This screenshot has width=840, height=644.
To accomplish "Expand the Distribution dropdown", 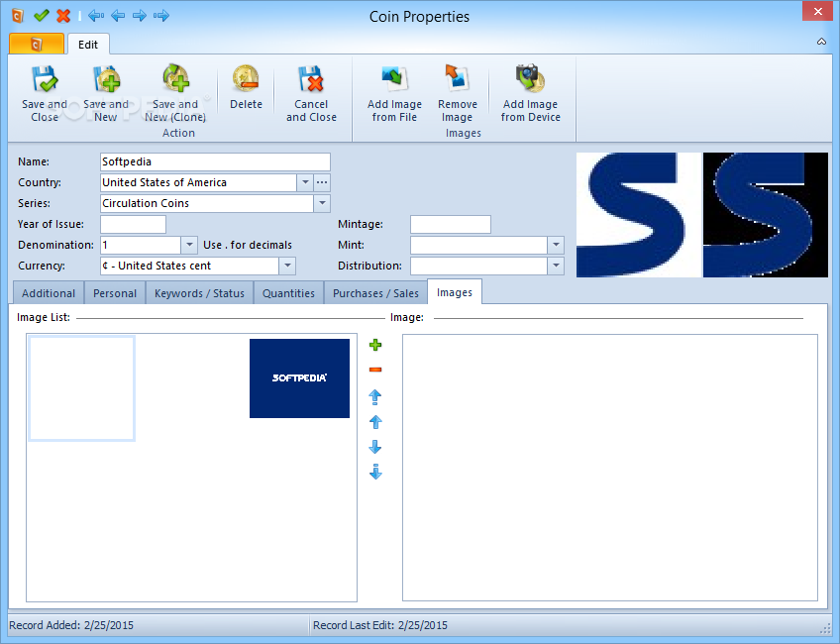I will coord(556,266).
